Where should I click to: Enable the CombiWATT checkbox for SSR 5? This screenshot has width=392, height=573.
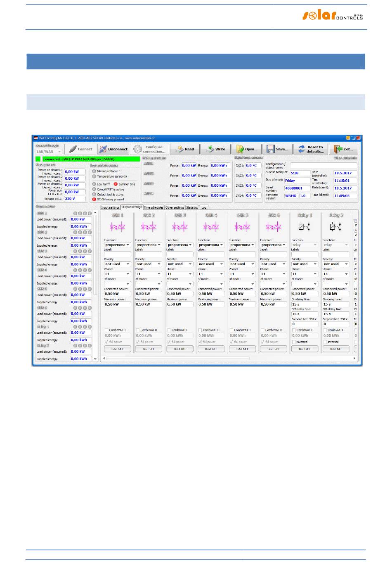coord(231,330)
